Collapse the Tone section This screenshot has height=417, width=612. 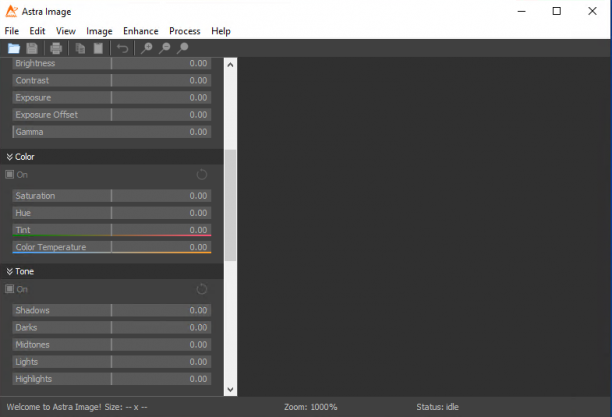coord(10,271)
